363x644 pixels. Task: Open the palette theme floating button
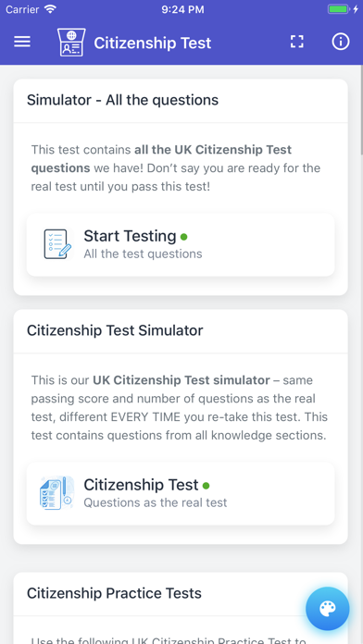click(328, 609)
